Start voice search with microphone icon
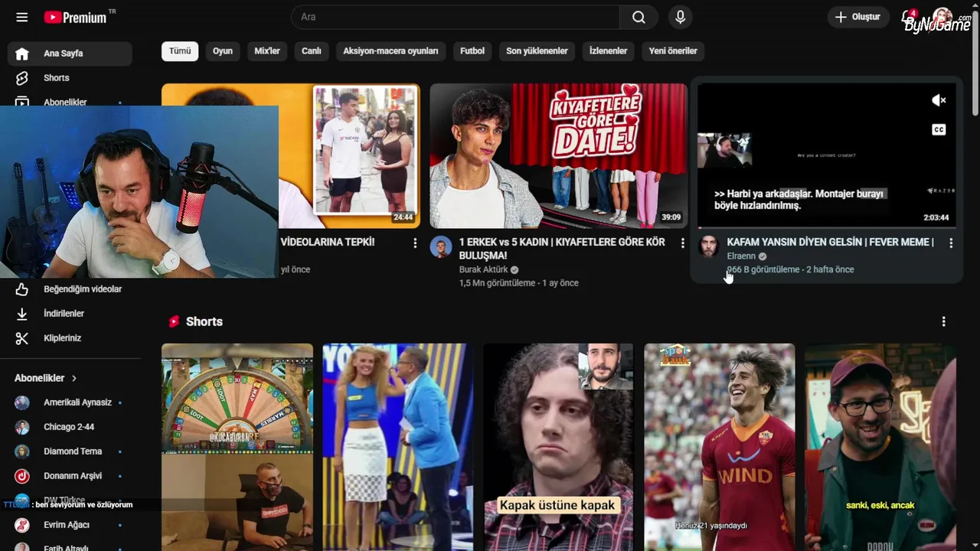The image size is (980, 551). tap(680, 17)
